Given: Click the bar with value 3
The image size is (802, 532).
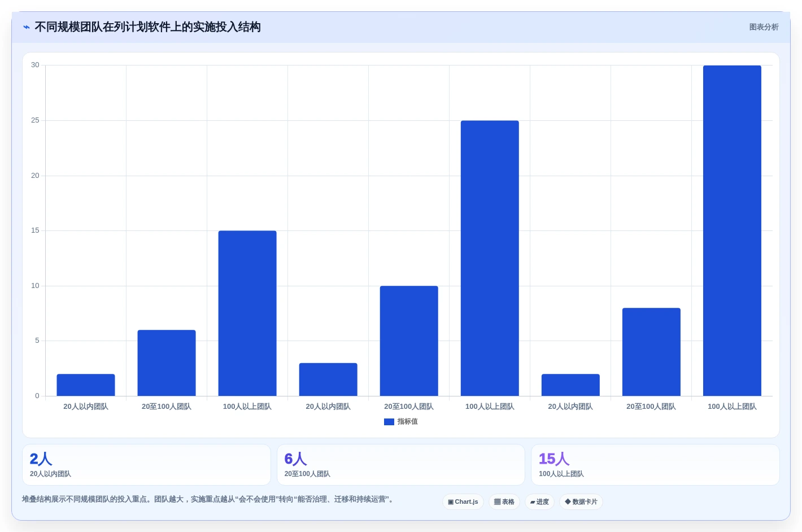Looking at the screenshot, I should pyautogui.click(x=328, y=380).
